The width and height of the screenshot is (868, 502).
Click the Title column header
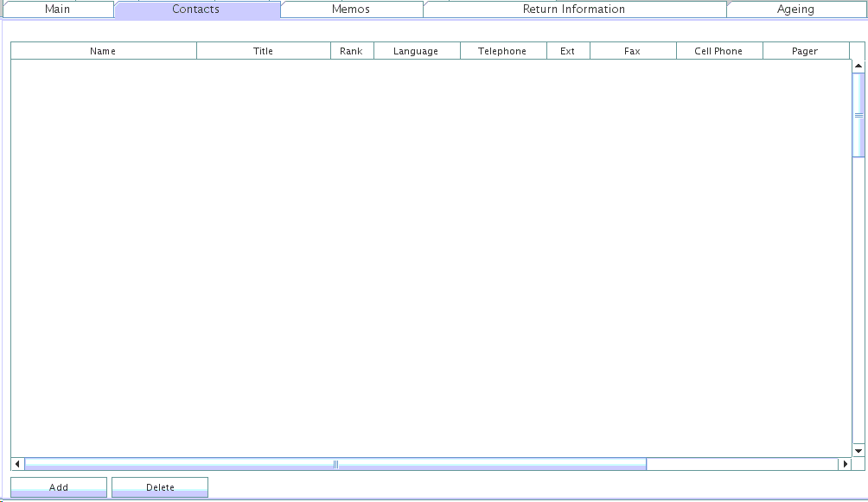tap(264, 51)
